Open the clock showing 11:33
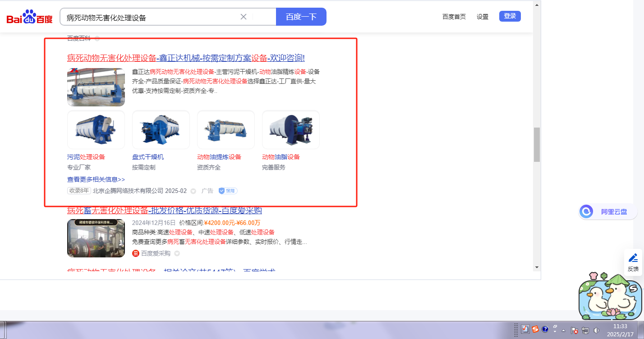The image size is (644, 339). tap(620, 330)
